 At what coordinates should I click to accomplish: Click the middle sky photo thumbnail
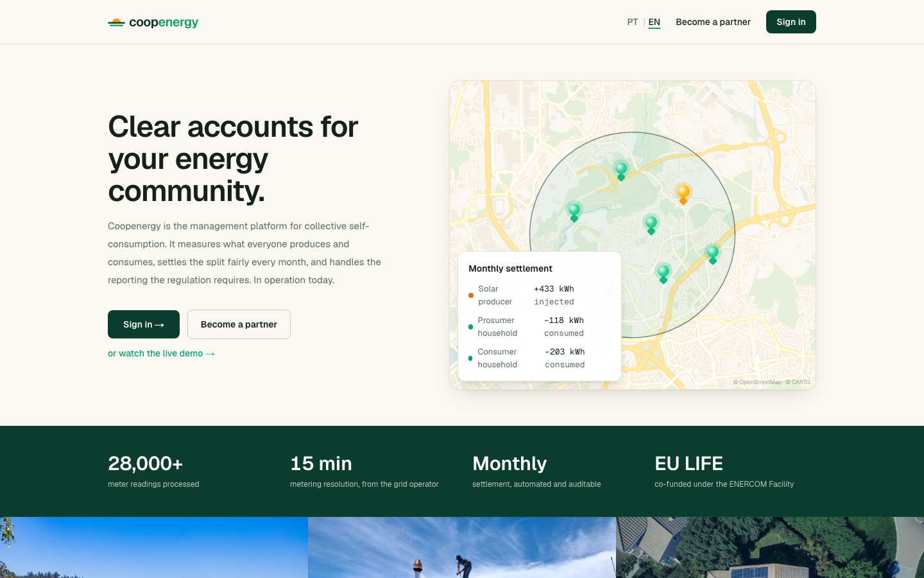click(462, 547)
